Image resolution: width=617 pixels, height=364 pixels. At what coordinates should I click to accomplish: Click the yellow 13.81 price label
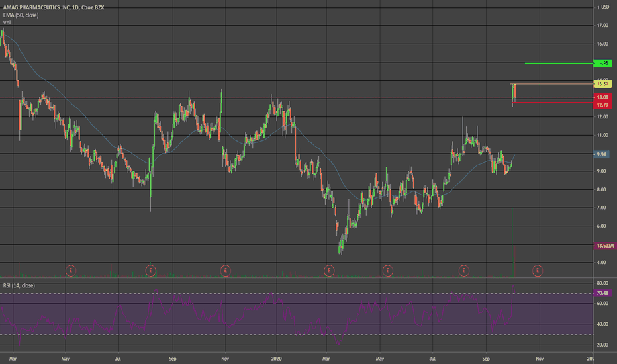pos(602,84)
